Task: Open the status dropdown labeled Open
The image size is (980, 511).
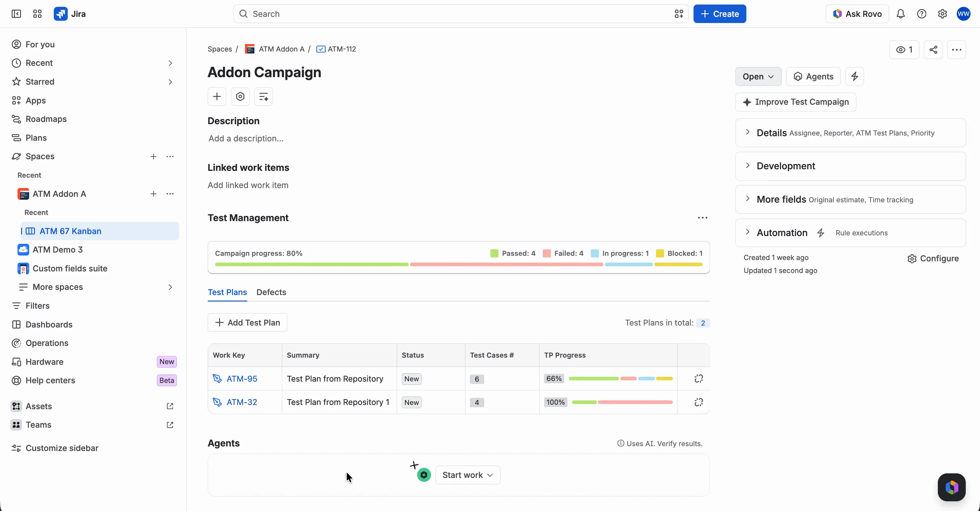Action: (x=758, y=77)
